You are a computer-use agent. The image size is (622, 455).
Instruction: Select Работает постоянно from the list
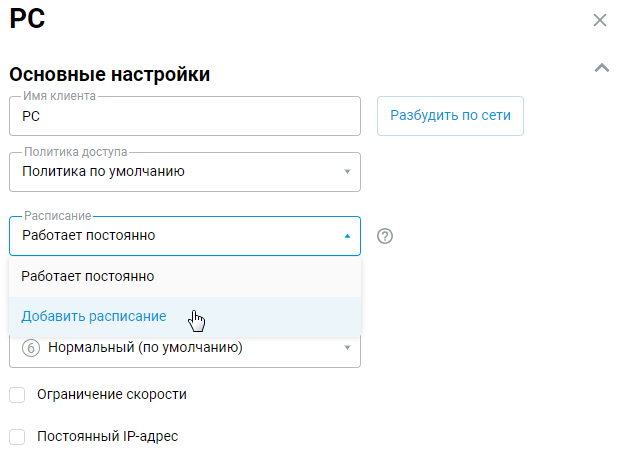pos(88,276)
